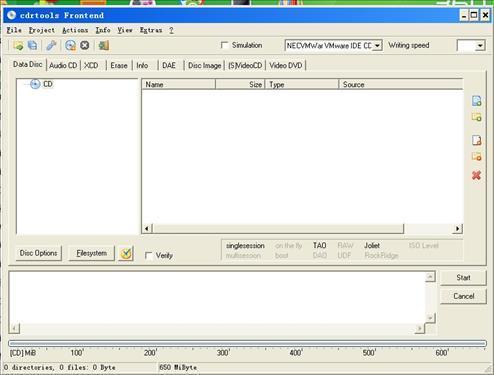Open the Writing speed dropdown
The image size is (494, 375).
pos(480,45)
